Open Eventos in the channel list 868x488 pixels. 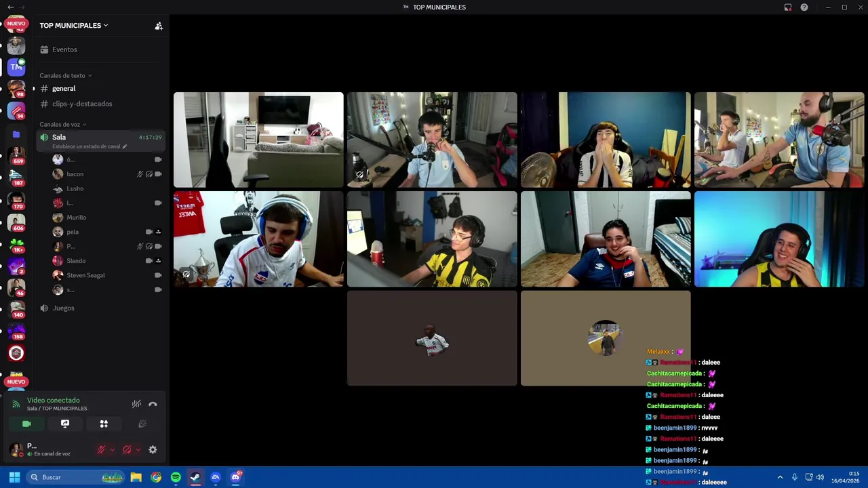coord(64,49)
